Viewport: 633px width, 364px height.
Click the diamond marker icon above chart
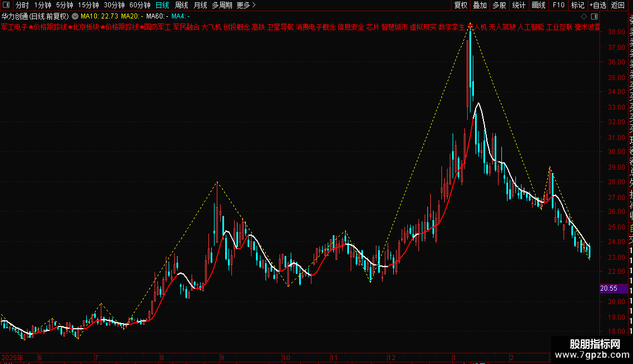pyautogui.click(x=584, y=17)
